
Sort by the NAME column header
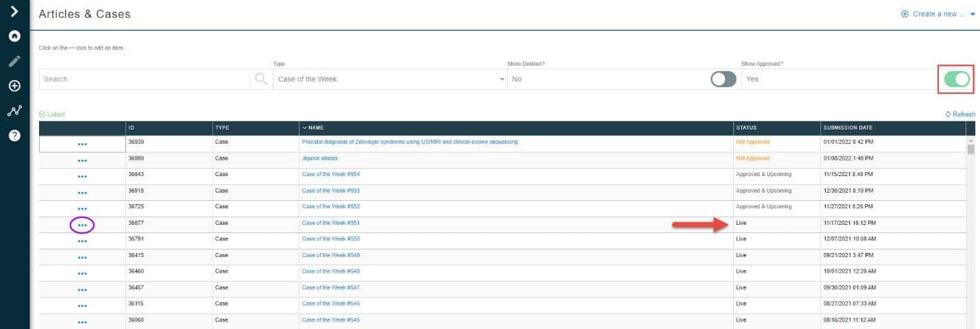click(x=316, y=128)
